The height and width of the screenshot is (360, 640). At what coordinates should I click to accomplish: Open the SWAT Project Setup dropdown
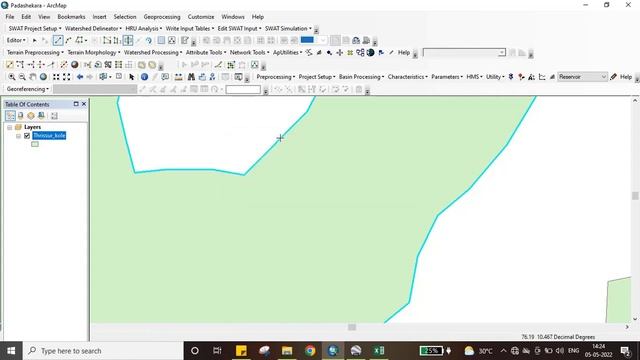coord(35,29)
